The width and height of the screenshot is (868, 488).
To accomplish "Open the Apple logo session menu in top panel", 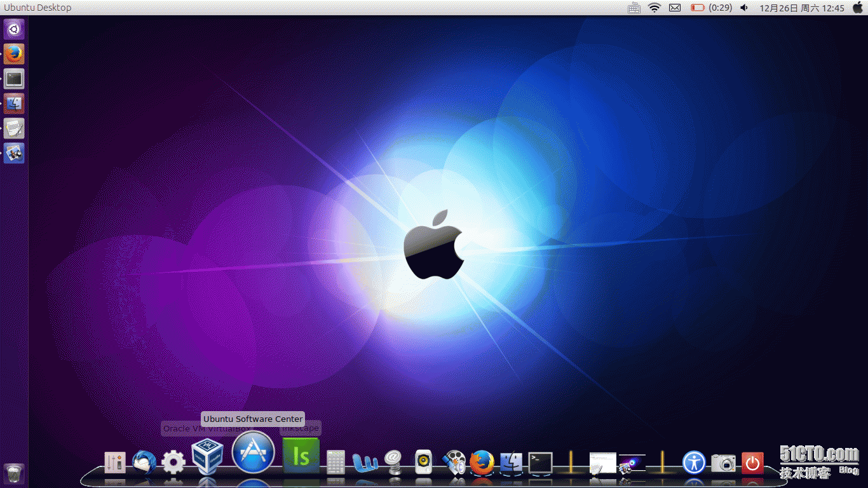I will pyautogui.click(x=858, y=8).
